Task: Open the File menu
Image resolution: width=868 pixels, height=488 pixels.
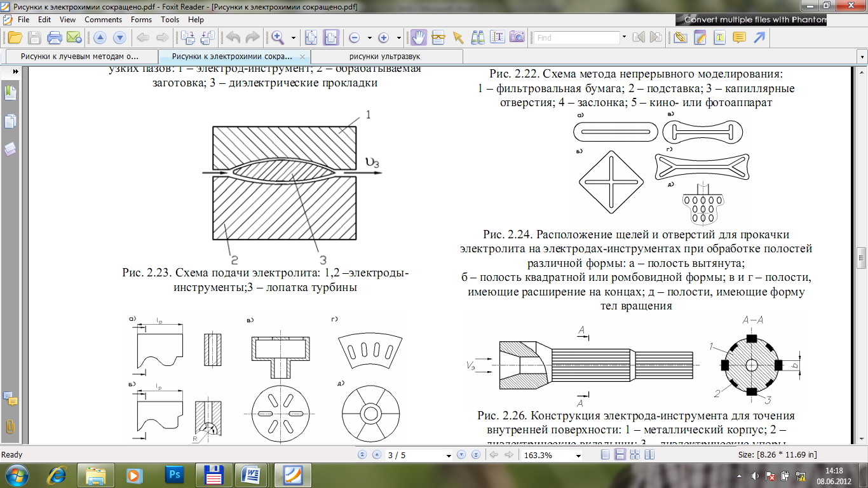Action: (x=24, y=20)
